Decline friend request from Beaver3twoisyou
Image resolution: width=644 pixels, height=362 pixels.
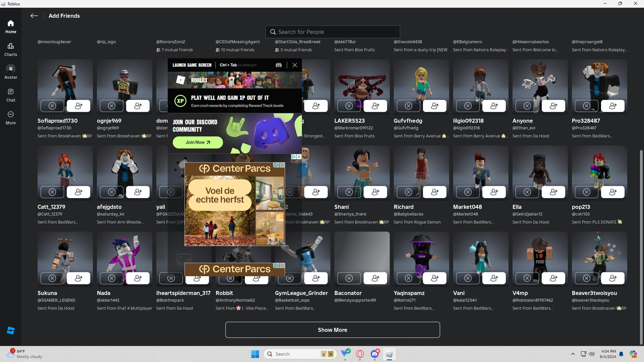click(x=586, y=278)
